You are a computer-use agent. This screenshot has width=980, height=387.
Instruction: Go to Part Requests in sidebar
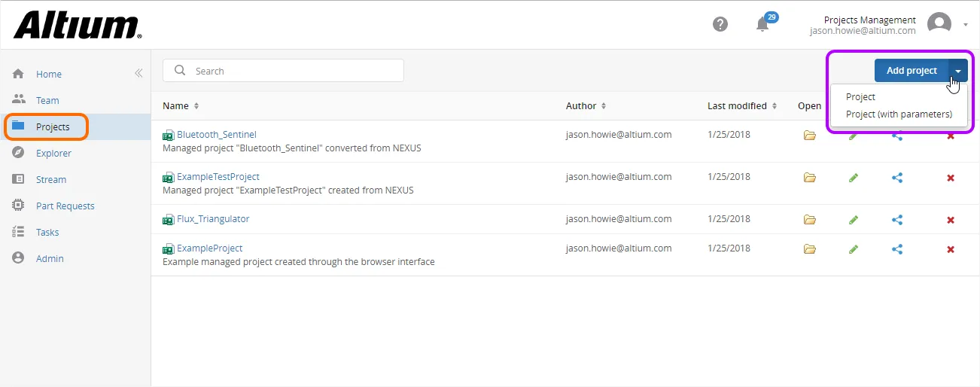coord(65,206)
